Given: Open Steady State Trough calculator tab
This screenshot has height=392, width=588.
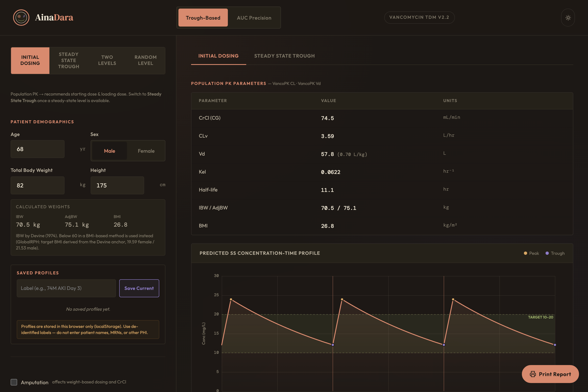Looking at the screenshot, I should (69, 60).
